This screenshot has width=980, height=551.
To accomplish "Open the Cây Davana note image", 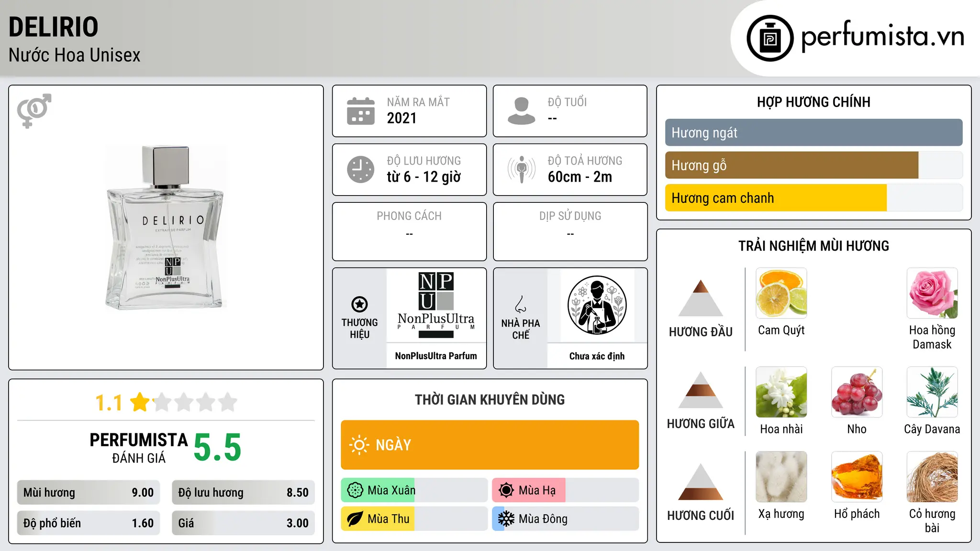I will [x=932, y=392].
